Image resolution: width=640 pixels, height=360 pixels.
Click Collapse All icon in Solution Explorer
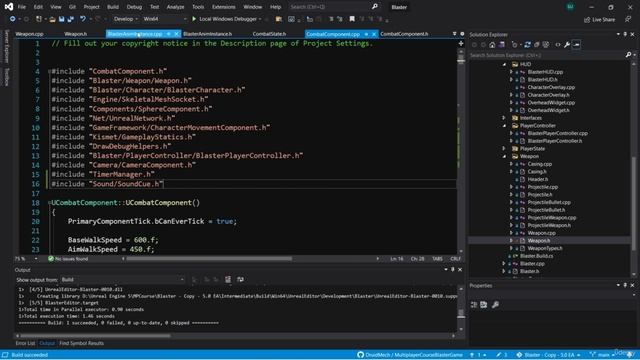[537, 45]
